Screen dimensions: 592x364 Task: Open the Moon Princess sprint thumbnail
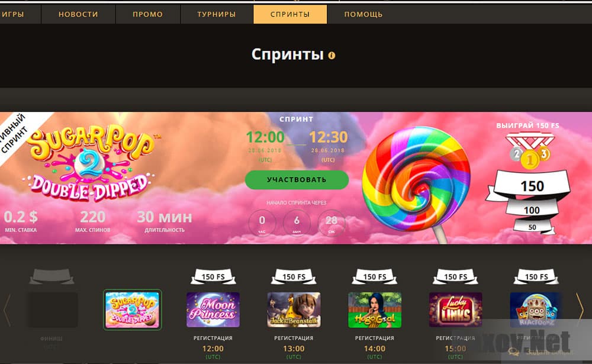[213, 310]
